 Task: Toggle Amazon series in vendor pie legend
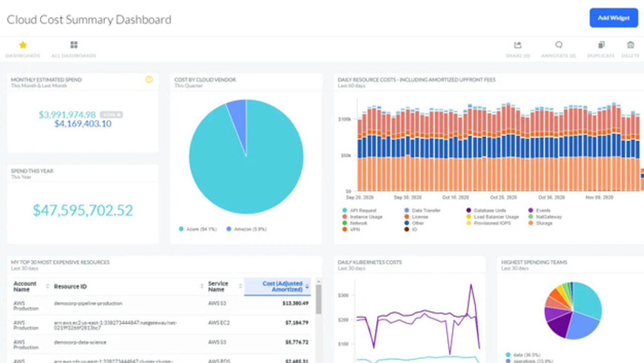(x=246, y=229)
